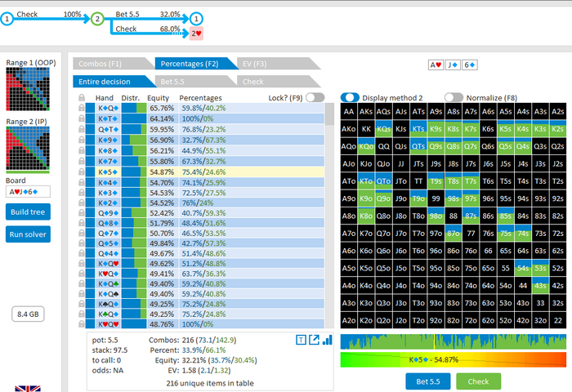The image size is (572, 392).
Task: Click Check 68.0% branch in tree
Action: [x=148, y=29]
